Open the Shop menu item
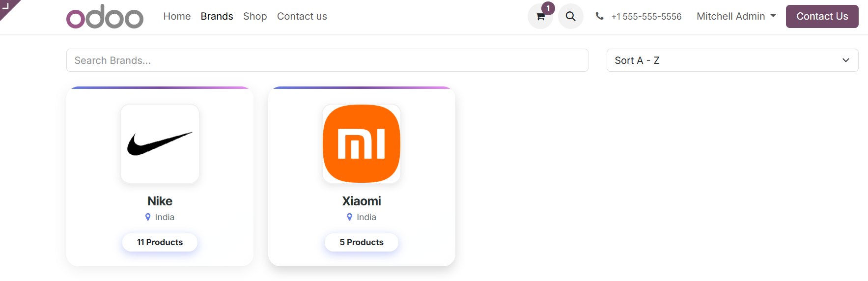Screen dimensions: 868x281 click(255, 16)
